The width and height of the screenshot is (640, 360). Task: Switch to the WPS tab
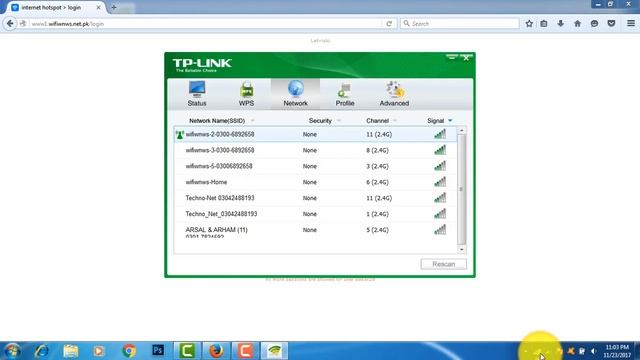click(x=246, y=94)
